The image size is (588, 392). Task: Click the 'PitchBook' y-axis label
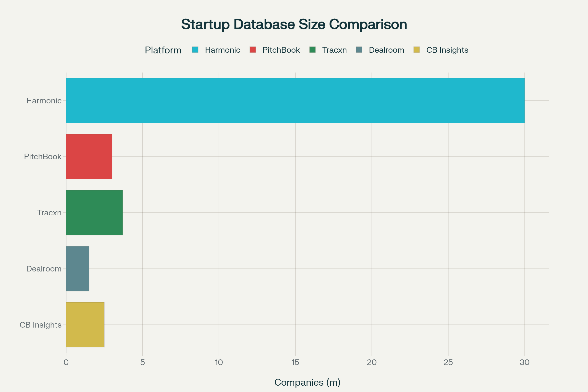(43, 157)
